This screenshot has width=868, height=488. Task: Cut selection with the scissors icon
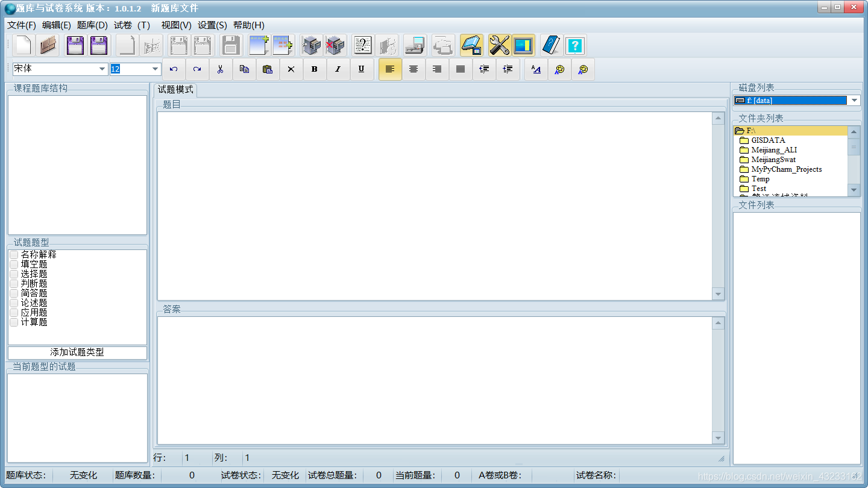(x=221, y=69)
